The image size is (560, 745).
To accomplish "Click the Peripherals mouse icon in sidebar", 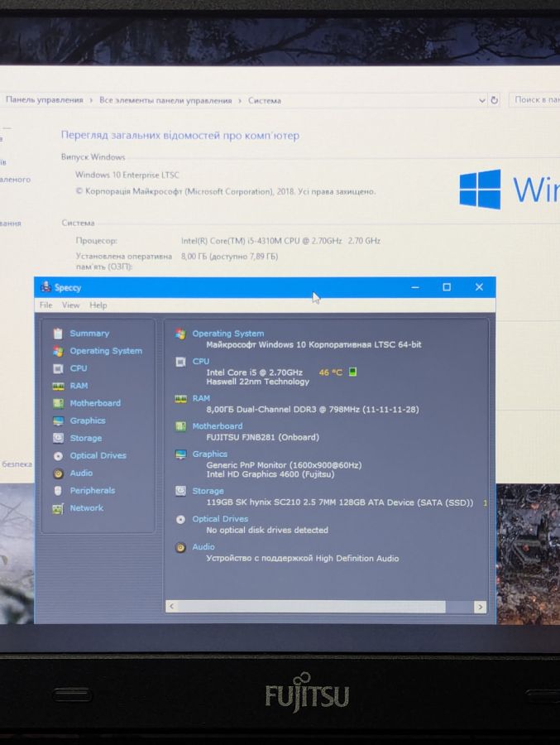I will coord(58,491).
